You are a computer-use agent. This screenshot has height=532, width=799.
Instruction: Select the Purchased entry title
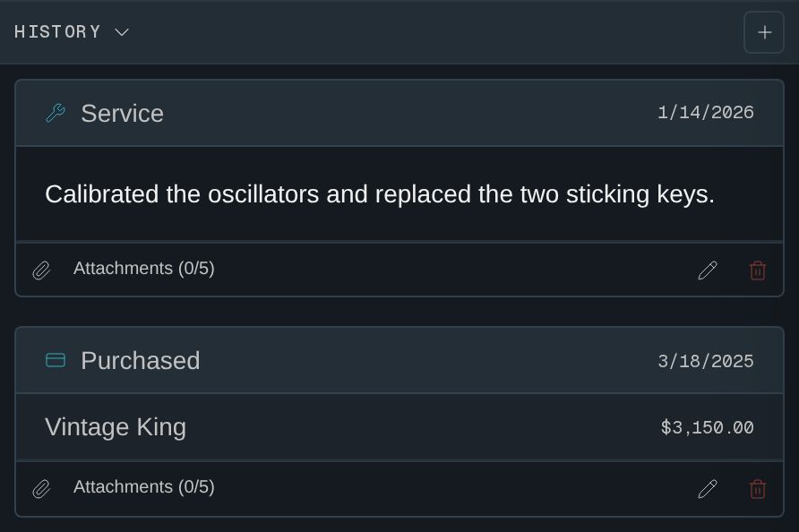point(140,360)
